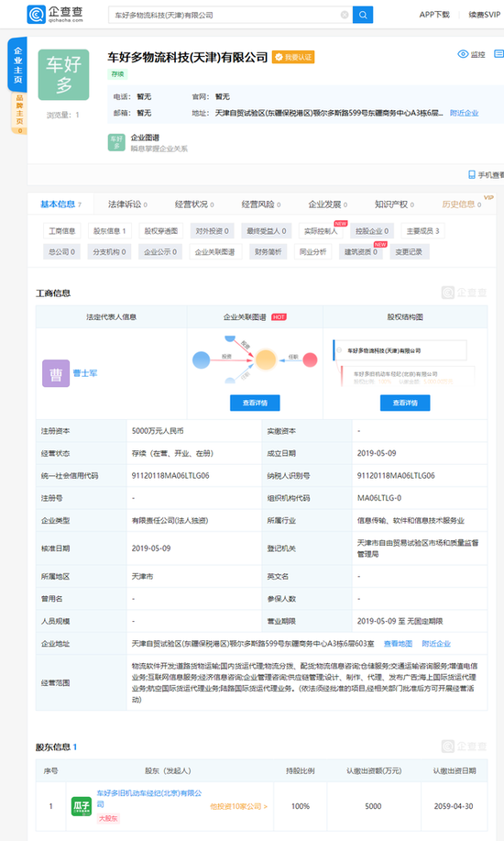Toggle the eye 监控 monitor icon

[x=464, y=54]
